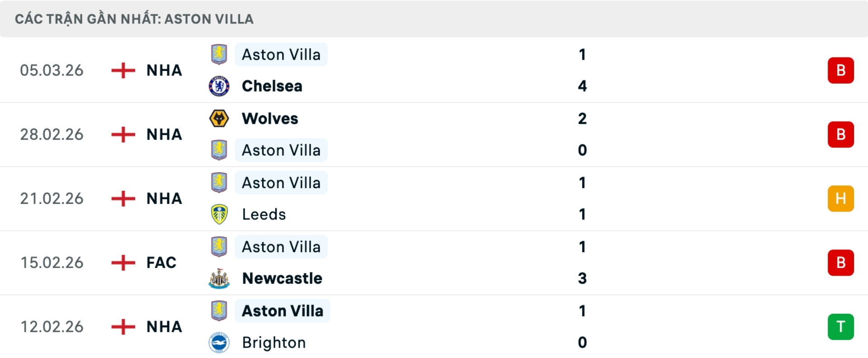The image size is (868, 358).
Task: Toggle the yellow H badge for the Leeds draw
Action: [841, 198]
